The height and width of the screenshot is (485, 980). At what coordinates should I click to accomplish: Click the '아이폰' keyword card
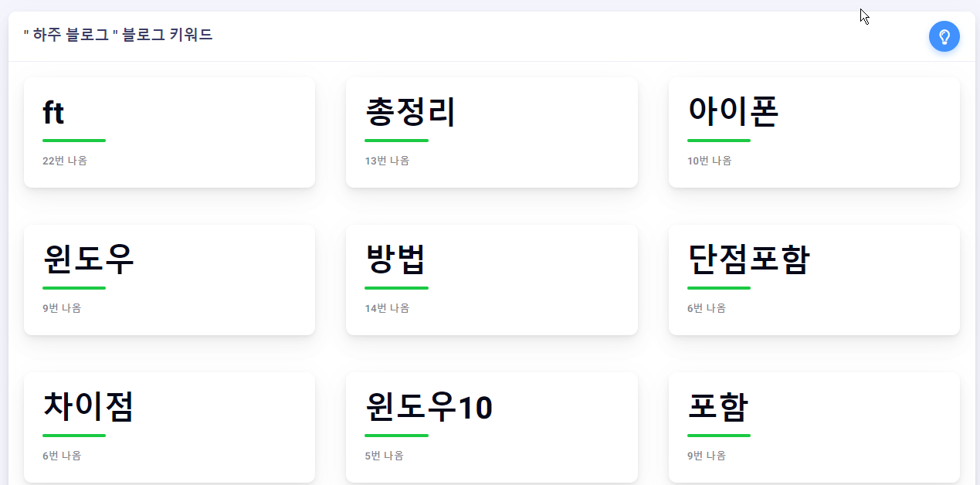[x=814, y=131]
